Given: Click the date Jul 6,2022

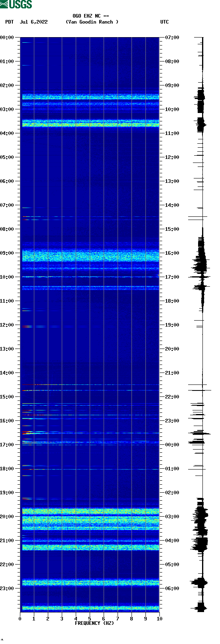Looking at the screenshot, I should [x=34, y=22].
